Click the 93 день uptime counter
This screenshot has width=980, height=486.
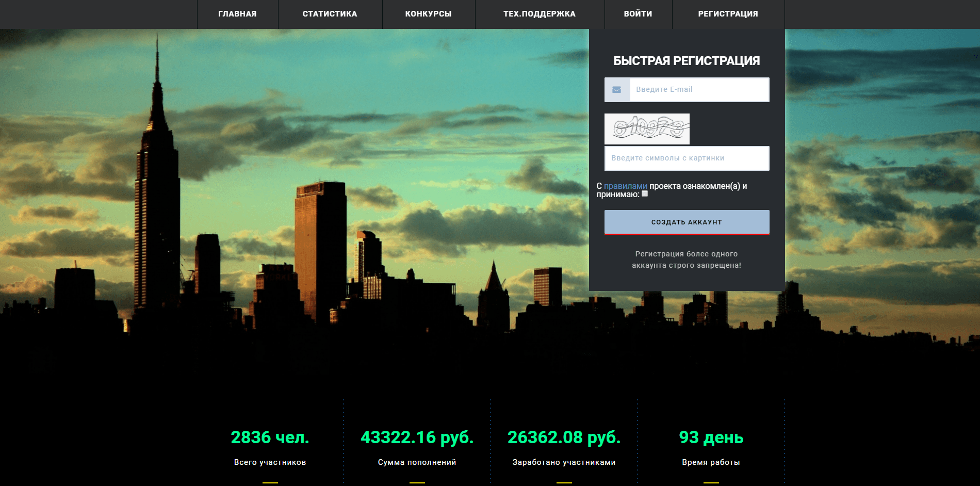711,438
